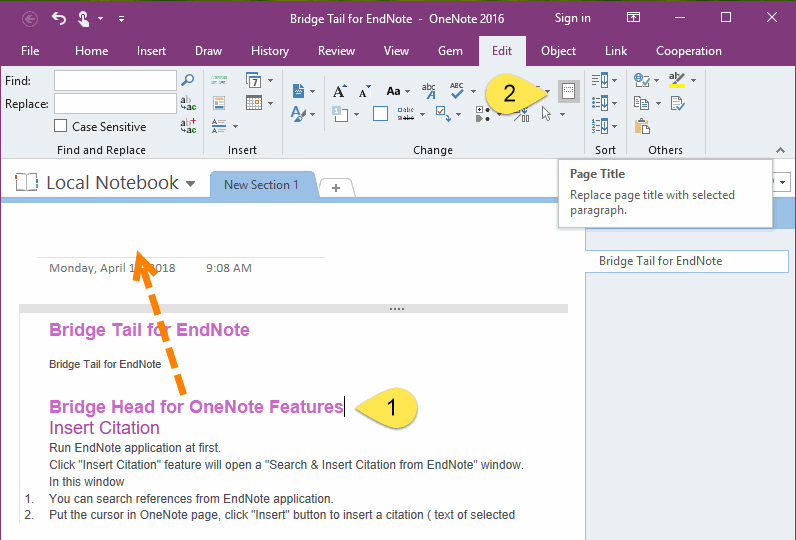
Task: Collapse the ribbon with the chevron arrow
Action: click(x=780, y=150)
